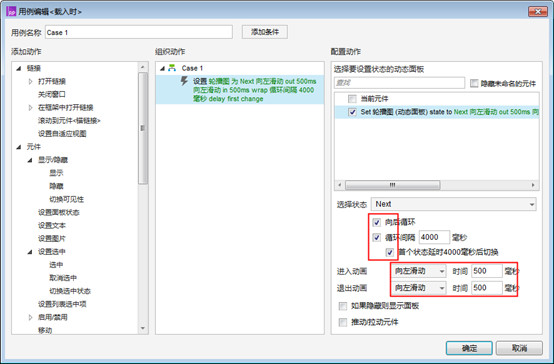The width and height of the screenshot is (554, 364).
Task: Expand the 打开链接 action group
Action: 30,81
